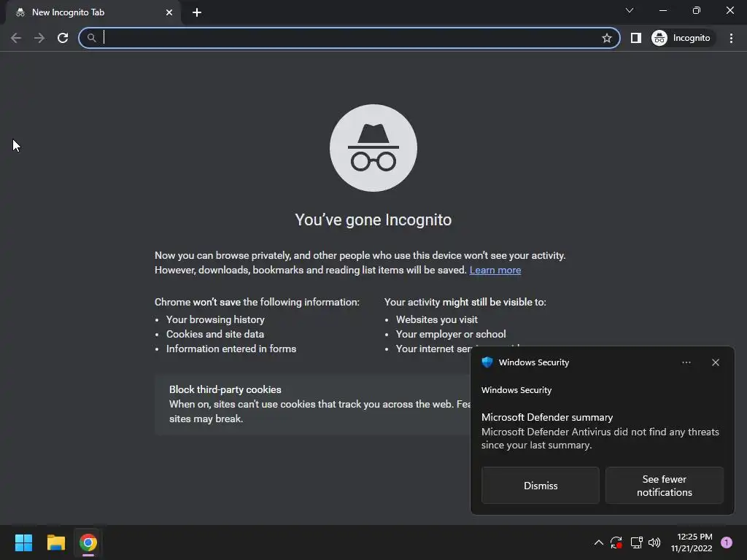747x560 pixels.
Task: Click Microsoft Defender summary text
Action: [x=547, y=417]
